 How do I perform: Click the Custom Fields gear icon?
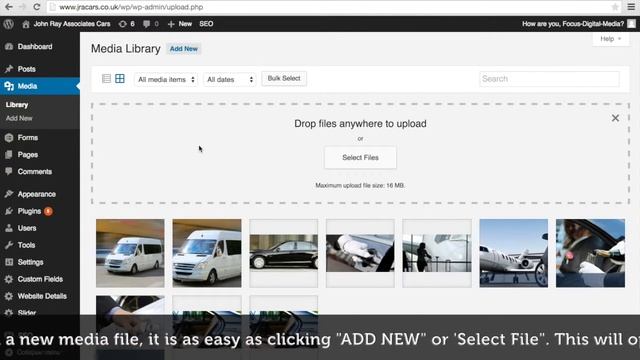[x=9, y=279]
